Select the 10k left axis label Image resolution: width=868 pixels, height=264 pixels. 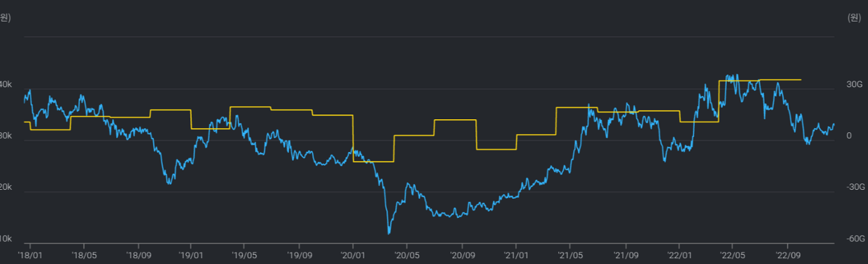point(5,239)
